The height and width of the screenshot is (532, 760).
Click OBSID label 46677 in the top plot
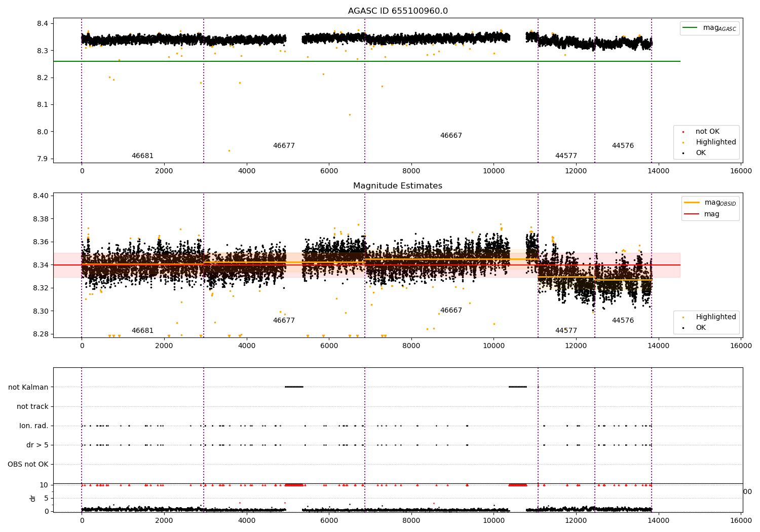284,146
